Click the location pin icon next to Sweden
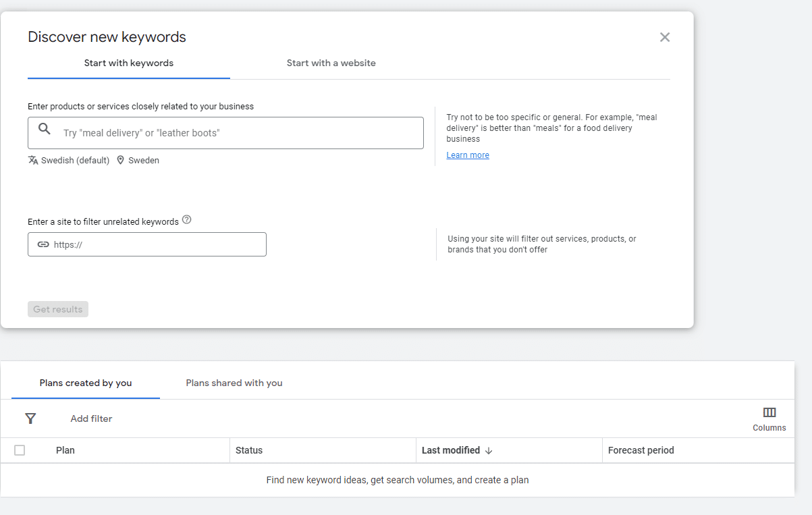 click(121, 160)
